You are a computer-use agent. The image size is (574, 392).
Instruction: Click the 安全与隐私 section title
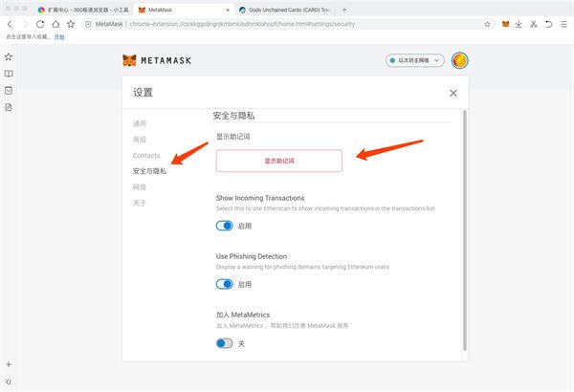click(233, 116)
